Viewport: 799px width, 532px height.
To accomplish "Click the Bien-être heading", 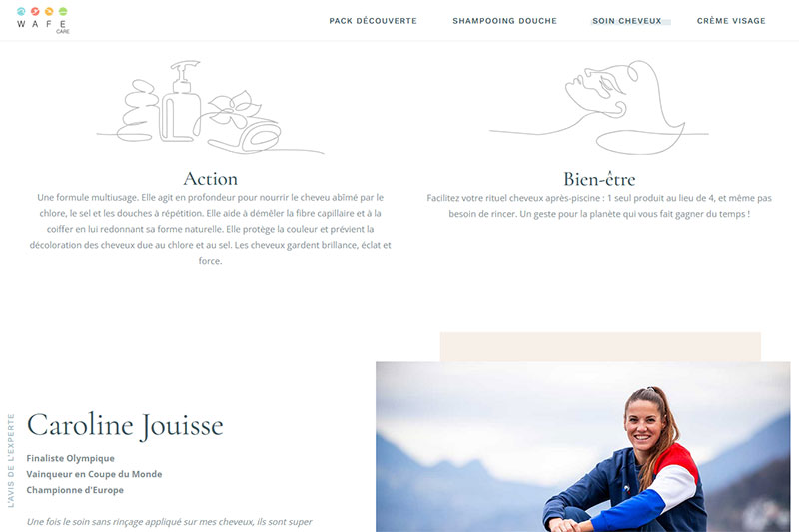I will [599, 179].
